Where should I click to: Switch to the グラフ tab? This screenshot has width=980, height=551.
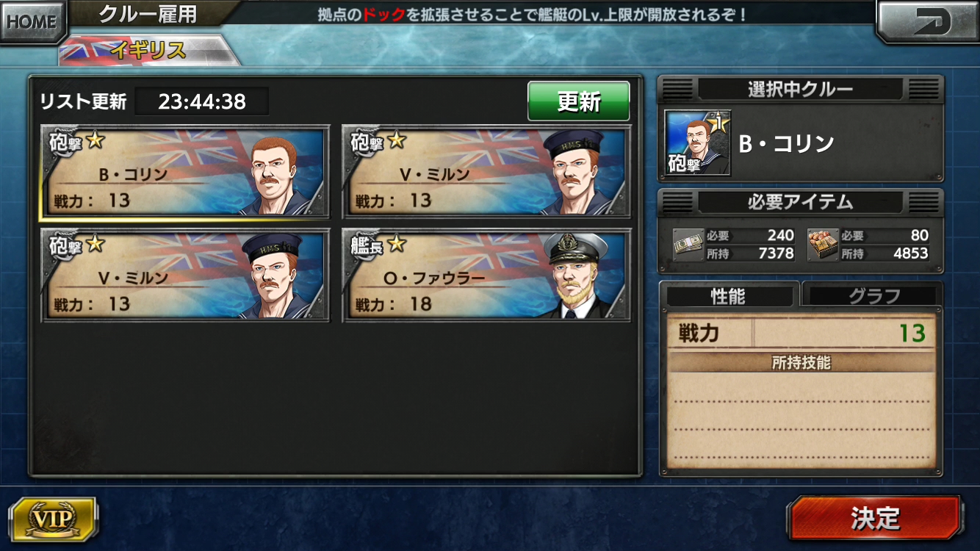874,295
